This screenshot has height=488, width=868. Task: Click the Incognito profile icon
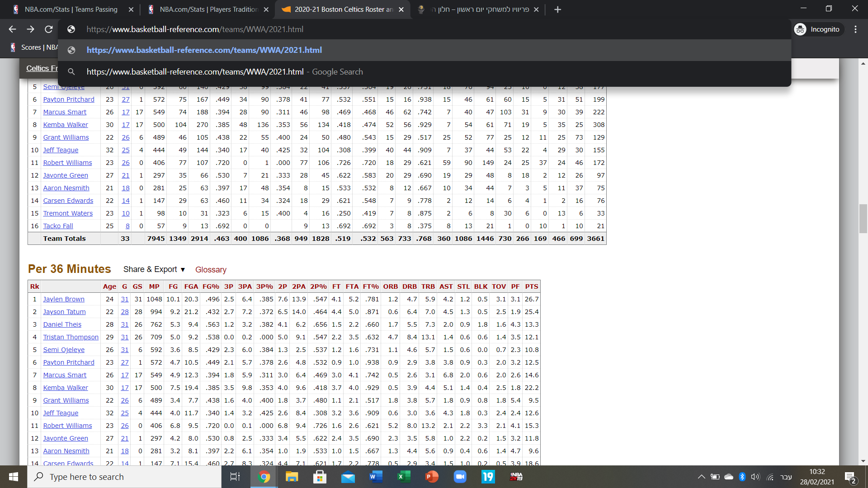pos(800,29)
